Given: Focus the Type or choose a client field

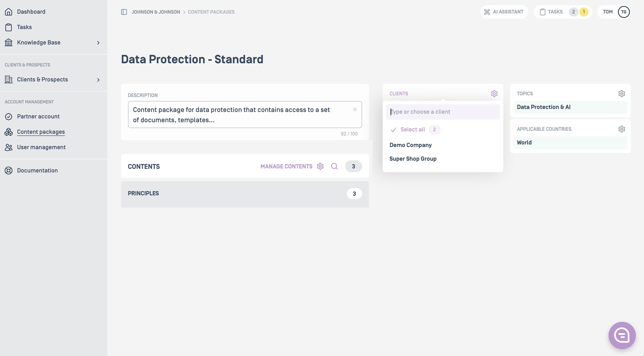Looking at the screenshot, I should pos(443,112).
